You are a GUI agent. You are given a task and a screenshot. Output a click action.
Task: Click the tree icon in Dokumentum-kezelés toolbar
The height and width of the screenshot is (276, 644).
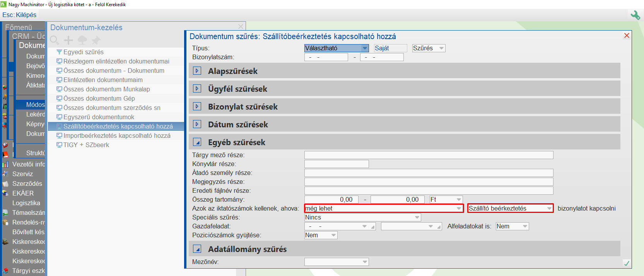coord(82,40)
